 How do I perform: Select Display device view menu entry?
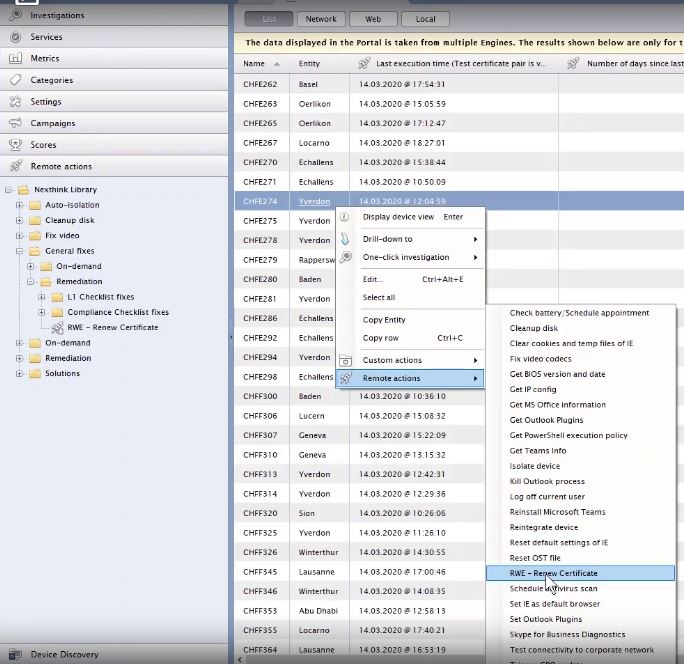[x=398, y=217]
